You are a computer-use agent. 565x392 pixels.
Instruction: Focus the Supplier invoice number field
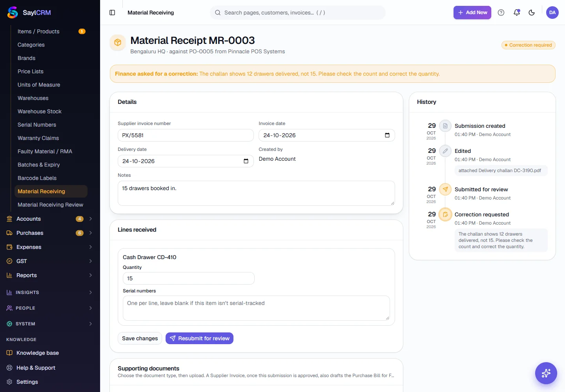tap(186, 135)
